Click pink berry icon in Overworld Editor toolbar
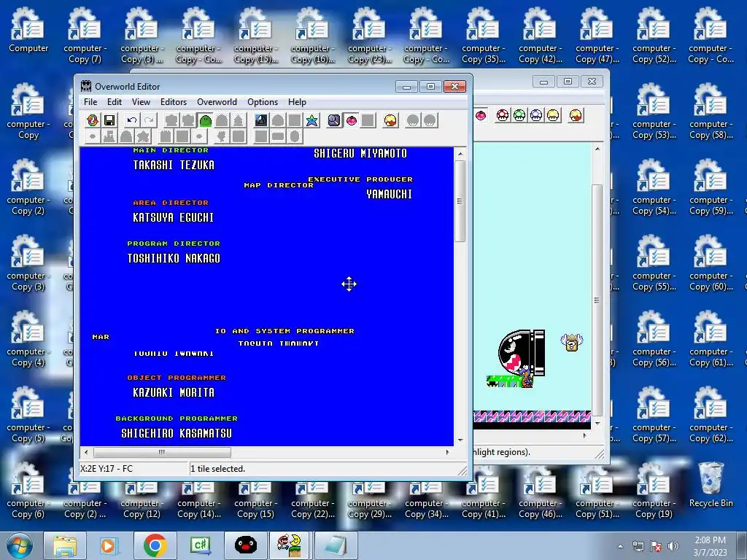Image resolution: width=747 pixels, height=560 pixels. tap(351, 120)
